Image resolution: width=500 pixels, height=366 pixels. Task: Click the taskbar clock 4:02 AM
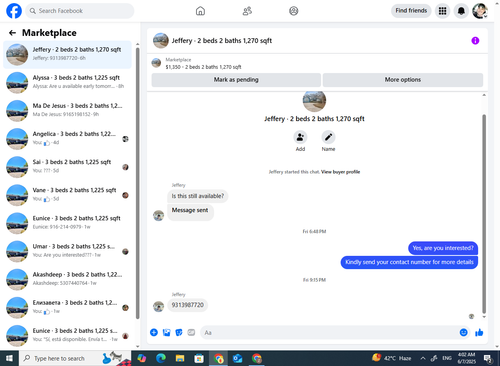click(x=466, y=358)
